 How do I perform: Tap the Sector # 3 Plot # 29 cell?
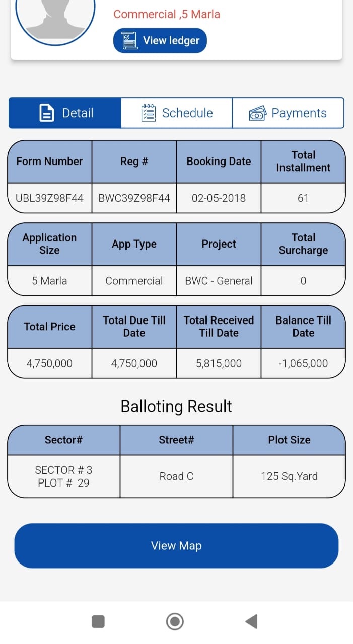(x=63, y=476)
